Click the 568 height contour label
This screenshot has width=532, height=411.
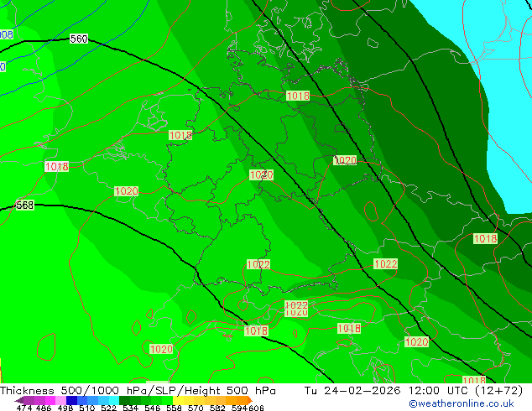pyautogui.click(x=25, y=205)
